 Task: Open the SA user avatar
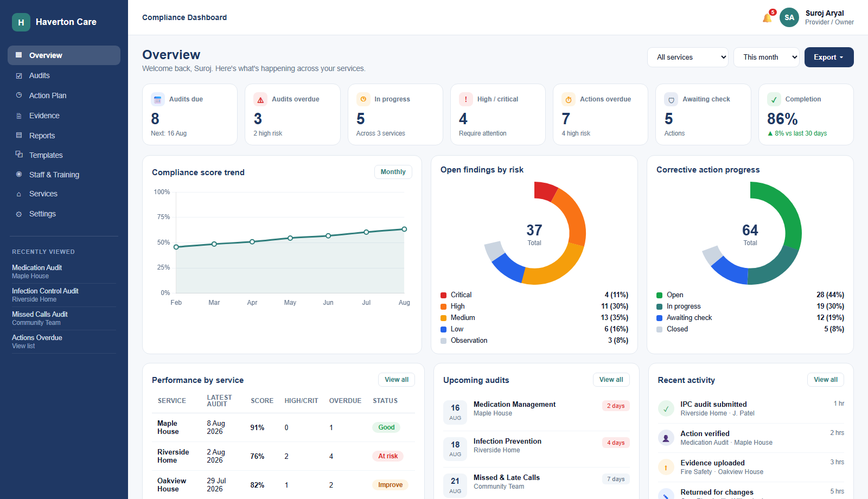[789, 17]
